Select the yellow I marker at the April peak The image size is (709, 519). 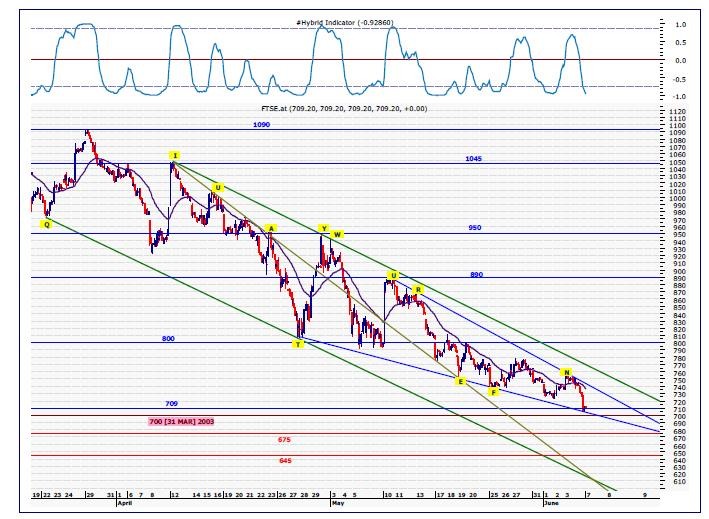pos(175,156)
